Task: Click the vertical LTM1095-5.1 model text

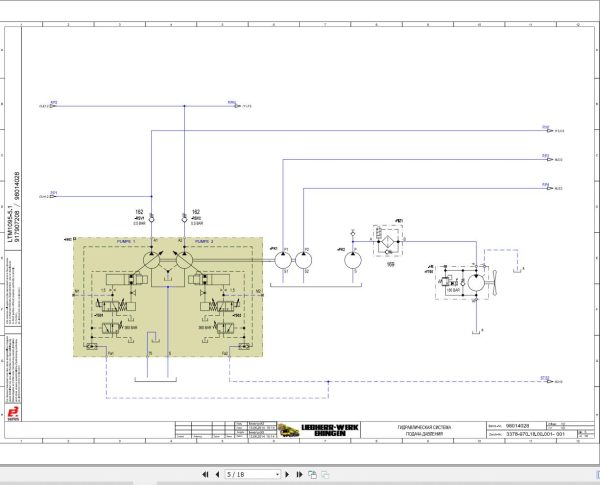Action: click(x=10, y=224)
